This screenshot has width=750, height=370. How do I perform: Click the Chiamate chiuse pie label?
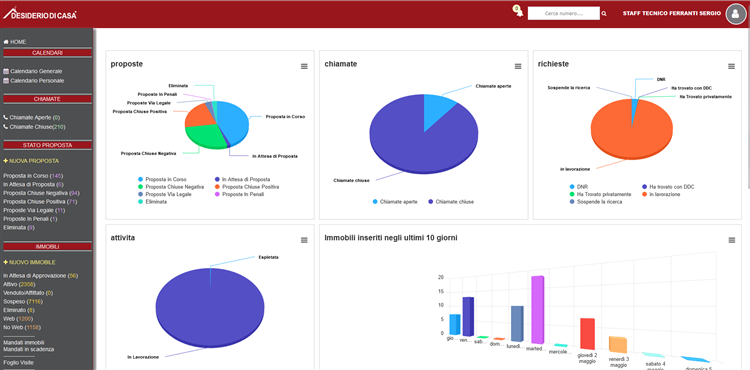pyautogui.click(x=351, y=181)
